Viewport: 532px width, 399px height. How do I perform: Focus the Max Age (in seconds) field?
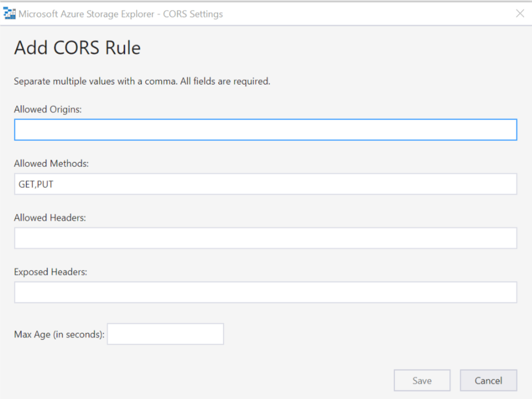click(165, 334)
